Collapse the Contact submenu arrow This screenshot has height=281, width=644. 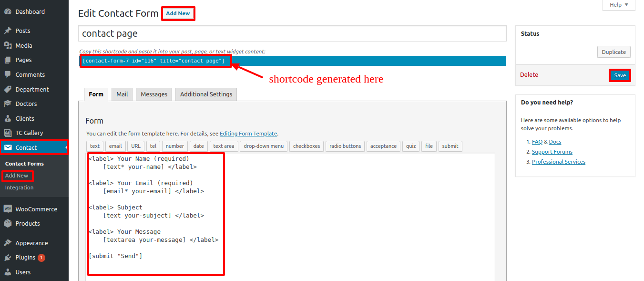coord(66,147)
